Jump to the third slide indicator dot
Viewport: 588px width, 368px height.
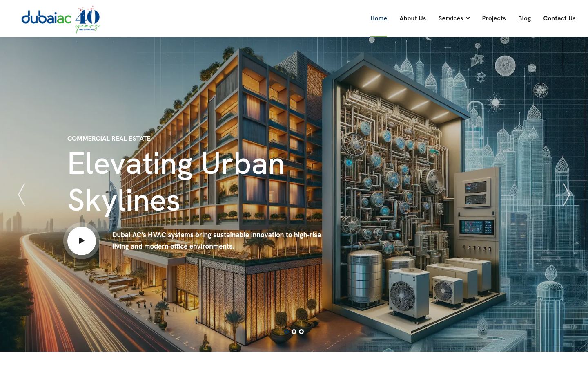point(301,332)
